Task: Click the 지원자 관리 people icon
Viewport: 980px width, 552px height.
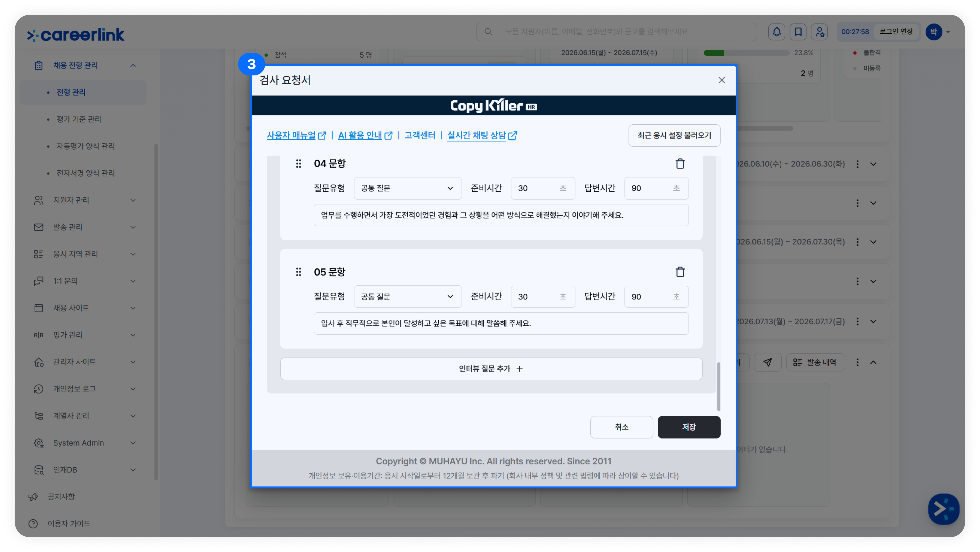Action: pos(38,200)
